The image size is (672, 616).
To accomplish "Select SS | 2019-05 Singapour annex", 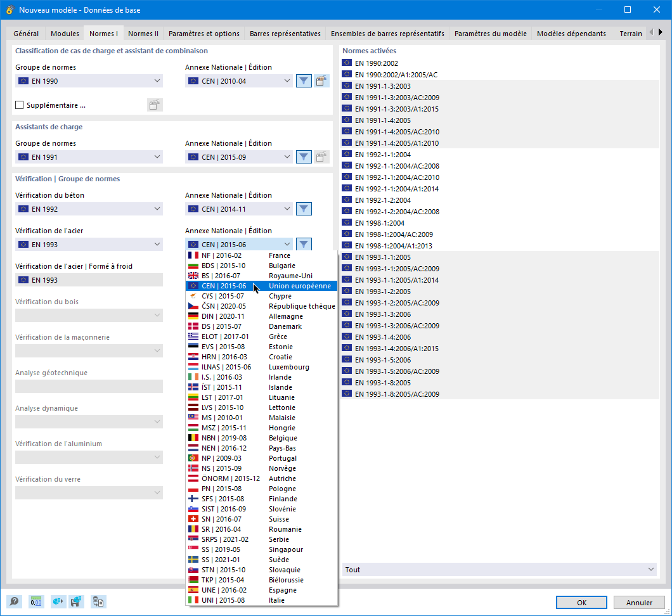I will [x=261, y=549].
